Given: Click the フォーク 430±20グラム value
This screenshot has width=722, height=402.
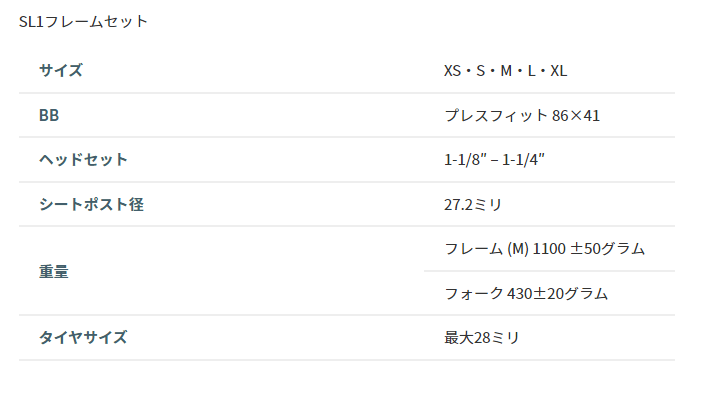Looking at the screenshot, I should 526,293.
